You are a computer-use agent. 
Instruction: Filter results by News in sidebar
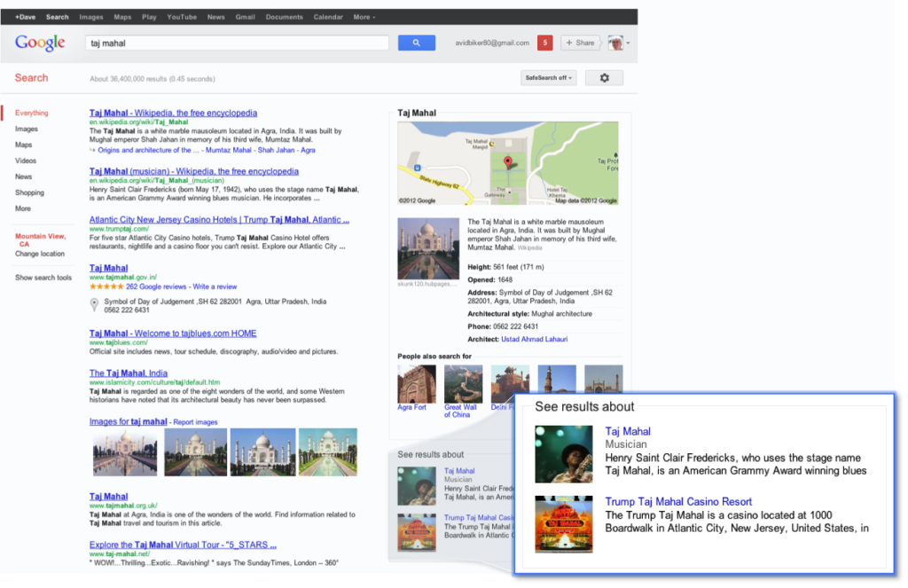point(24,176)
